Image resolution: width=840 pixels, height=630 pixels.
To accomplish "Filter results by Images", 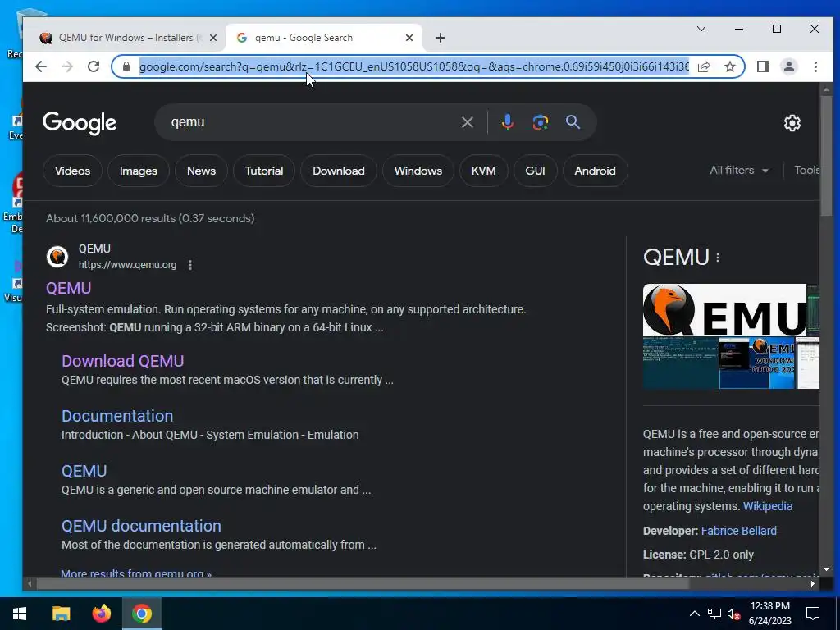I will 138,171.
